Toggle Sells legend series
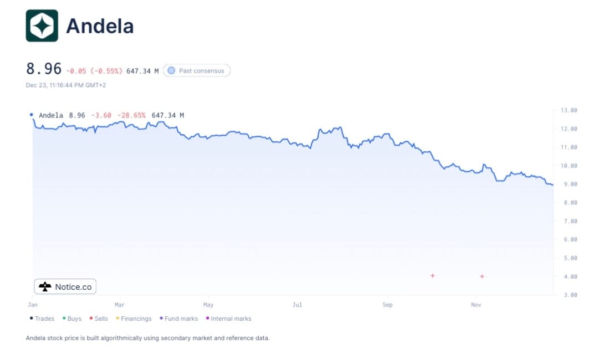609x364 pixels. click(99, 319)
